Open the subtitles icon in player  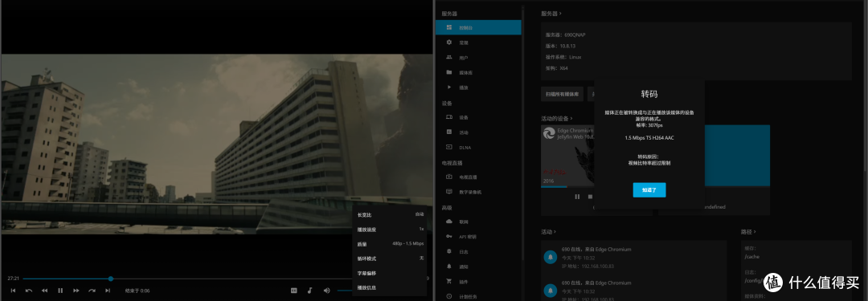[294, 291]
